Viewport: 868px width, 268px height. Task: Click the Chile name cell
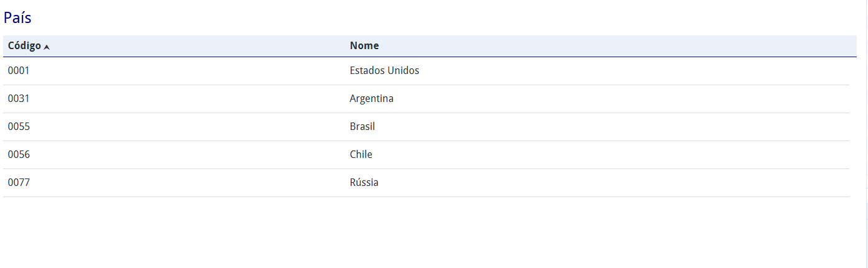361,155
